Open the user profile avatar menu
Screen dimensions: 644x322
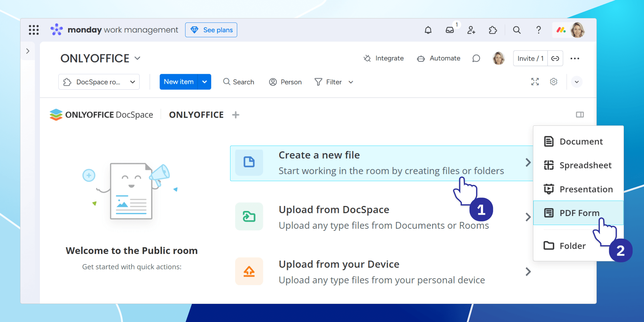(578, 30)
